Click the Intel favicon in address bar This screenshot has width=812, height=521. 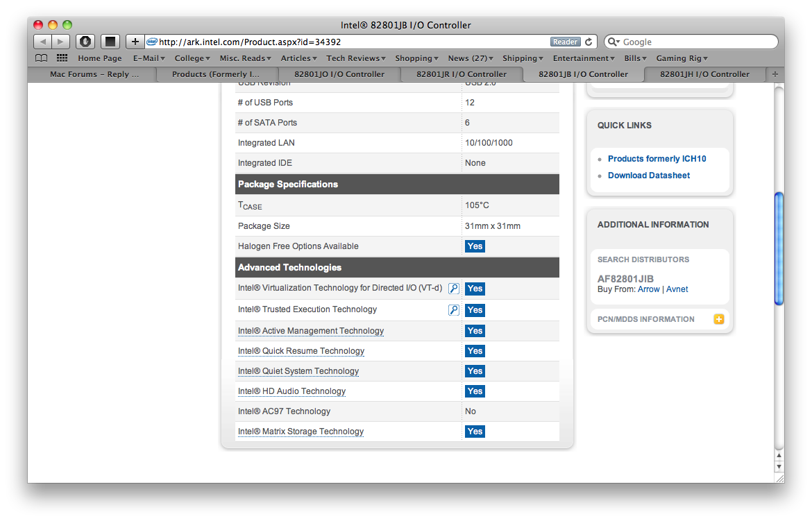(152, 42)
